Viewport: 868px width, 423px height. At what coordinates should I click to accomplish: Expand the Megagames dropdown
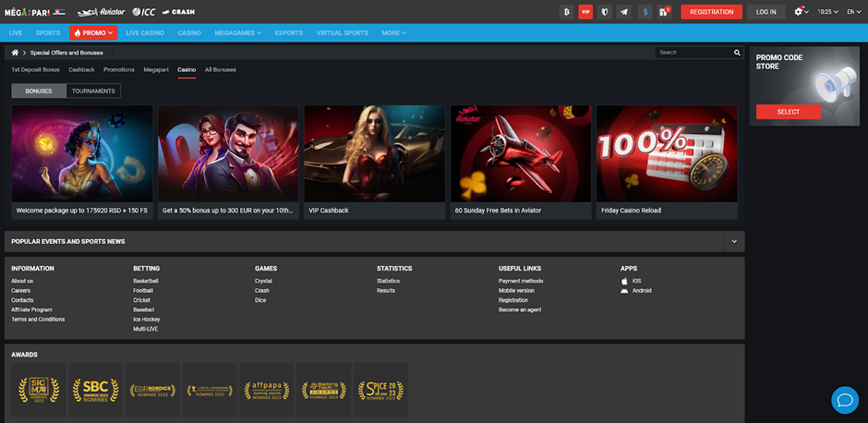pyautogui.click(x=238, y=32)
